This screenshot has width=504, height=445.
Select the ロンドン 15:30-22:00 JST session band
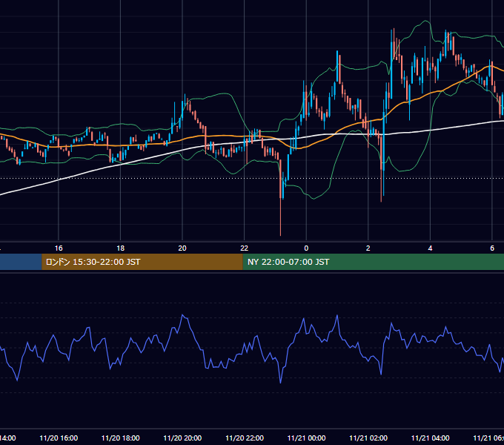pos(142,262)
